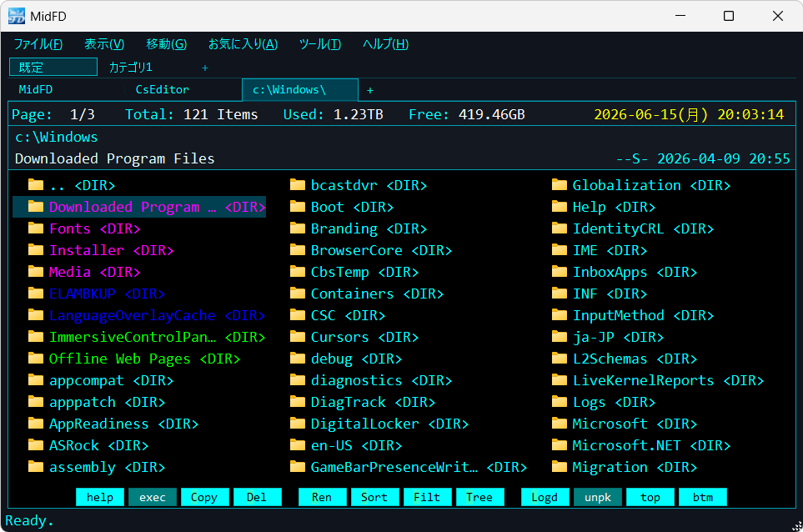803x532 pixels.
Task: Click the c:\Windows path line
Action: point(57,137)
